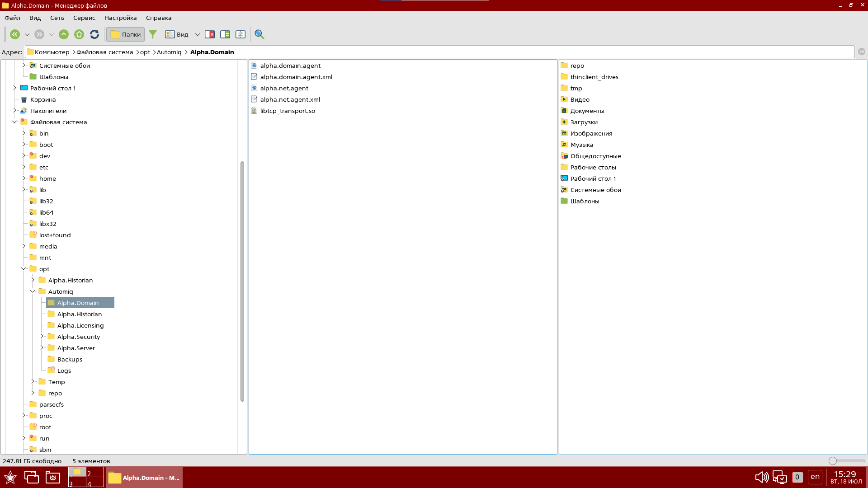The height and width of the screenshot is (488, 868).
Task: Toggle the two-panel layout icon
Action: click(x=225, y=34)
